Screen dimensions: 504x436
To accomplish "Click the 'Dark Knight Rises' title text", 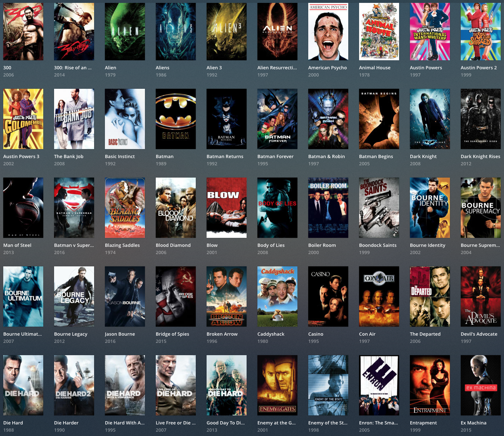I will (x=481, y=156).
